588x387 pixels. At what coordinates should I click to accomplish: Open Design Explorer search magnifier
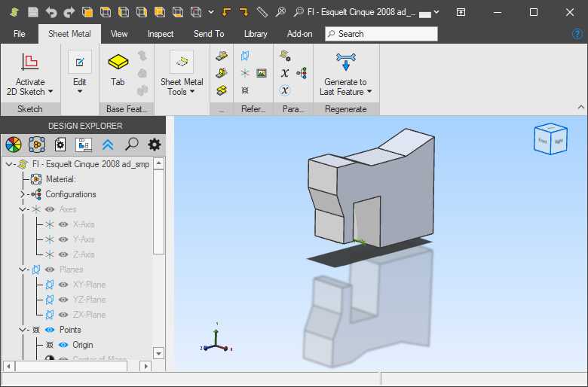131,145
